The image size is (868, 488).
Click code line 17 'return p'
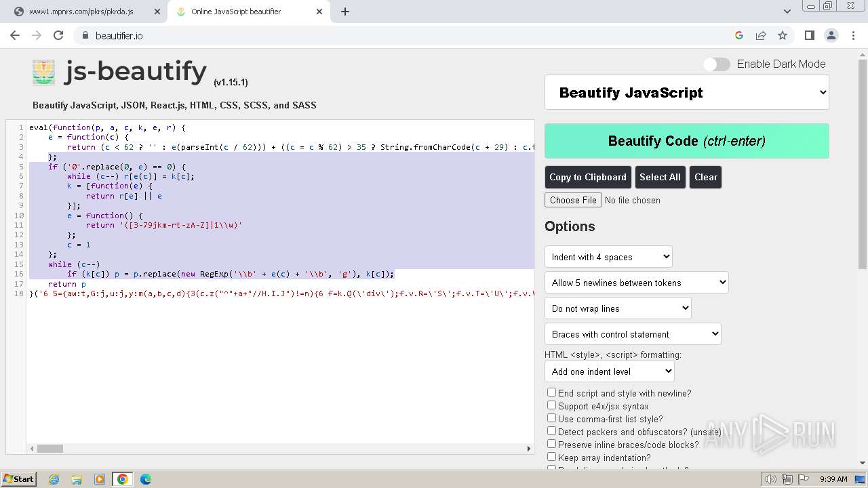click(x=67, y=284)
